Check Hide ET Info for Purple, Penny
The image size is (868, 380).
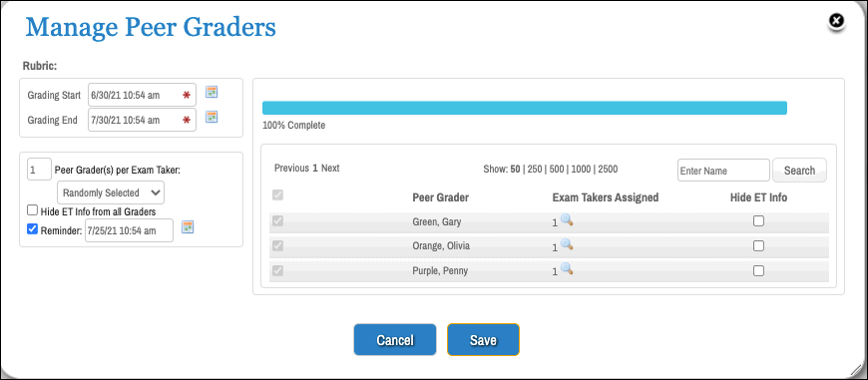(x=758, y=270)
